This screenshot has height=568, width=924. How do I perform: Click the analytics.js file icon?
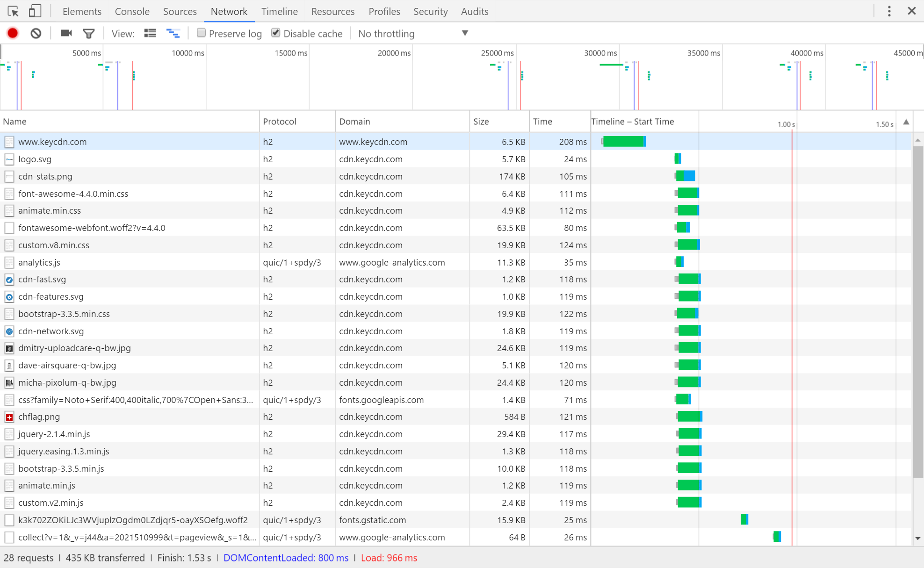point(9,263)
